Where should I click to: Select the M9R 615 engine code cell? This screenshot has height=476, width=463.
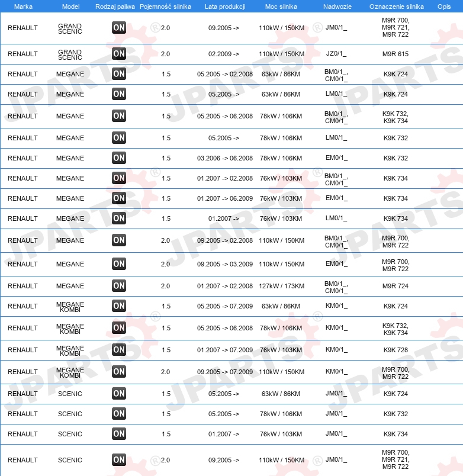396,54
